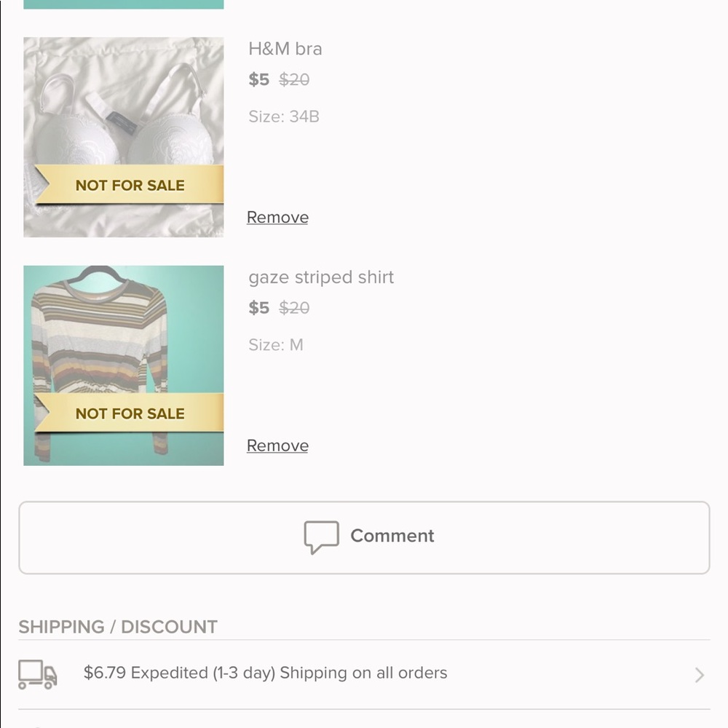Click the Not For Sale banner on bra

[129, 184]
